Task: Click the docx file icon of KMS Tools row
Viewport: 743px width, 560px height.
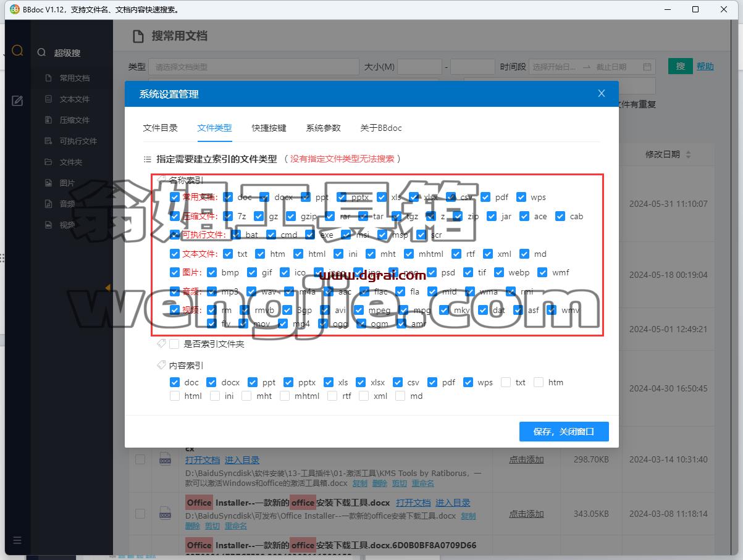Action: (166, 459)
